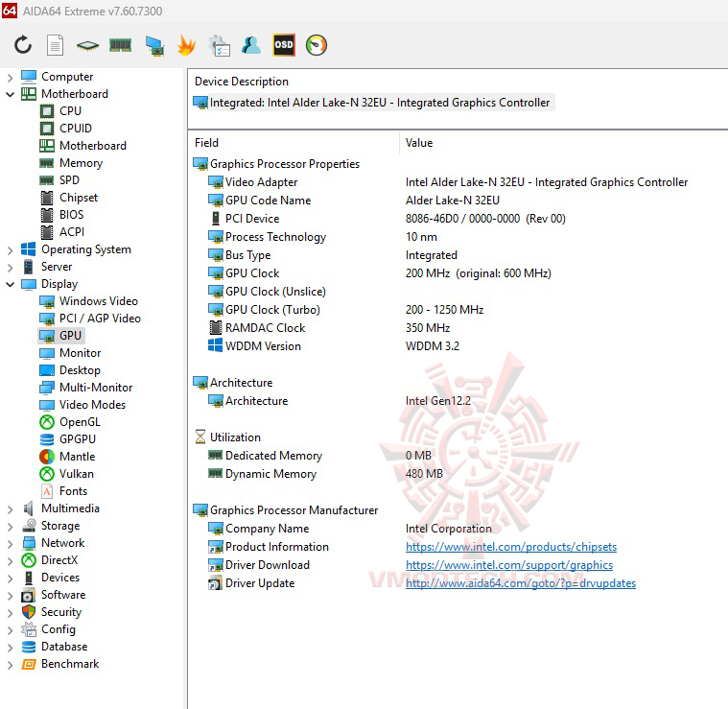This screenshot has height=709, width=728.
Task: Open the aida64.com drvupdates link
Action: pos(521,583)
